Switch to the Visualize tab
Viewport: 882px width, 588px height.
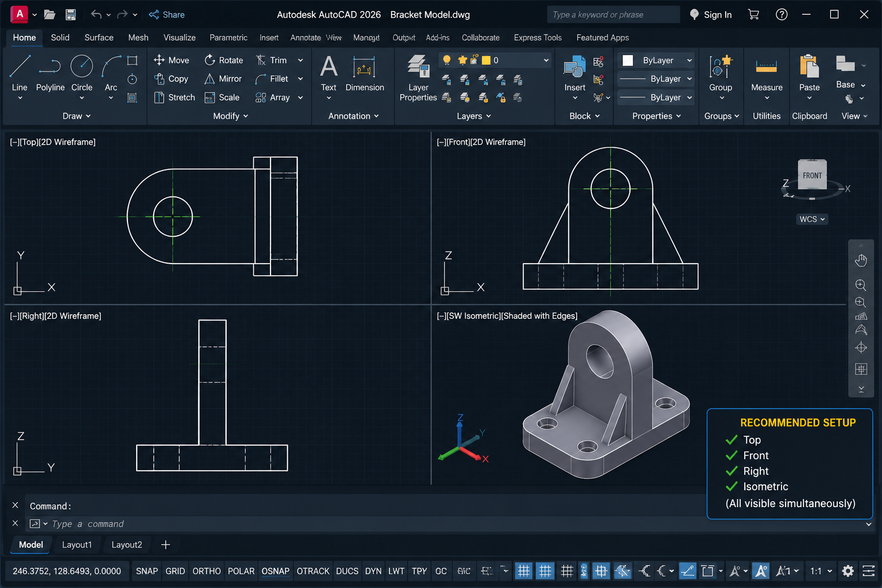point(179,37)
